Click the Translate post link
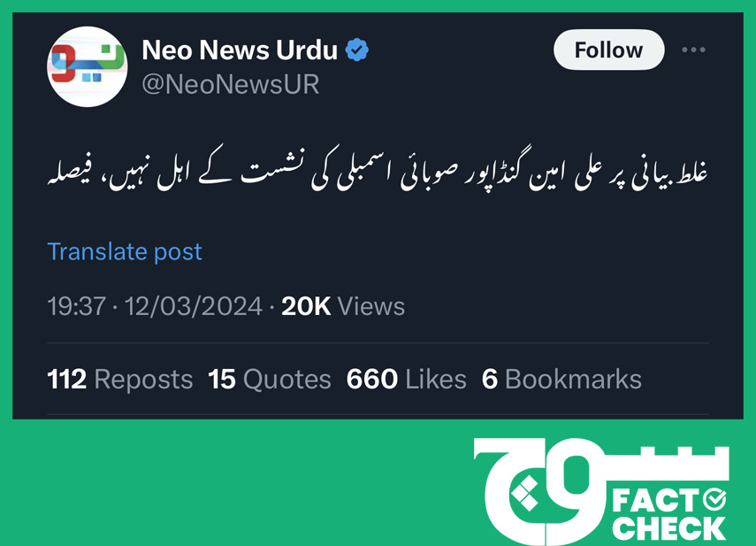Image resolution: width=756 pixels, height=546 pixels. pyautogui.click(x=125, y=252)
